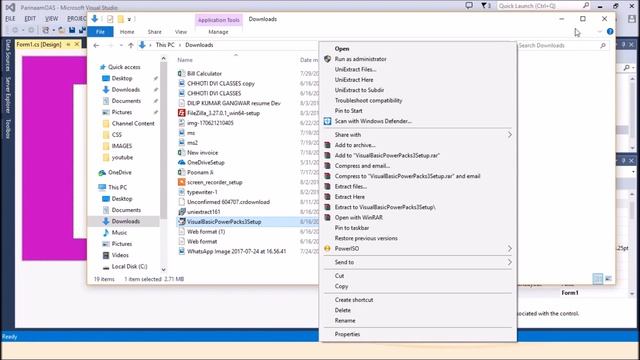640x360 pixels.
Task: Open Music under This PC
Action: point(119,233)
